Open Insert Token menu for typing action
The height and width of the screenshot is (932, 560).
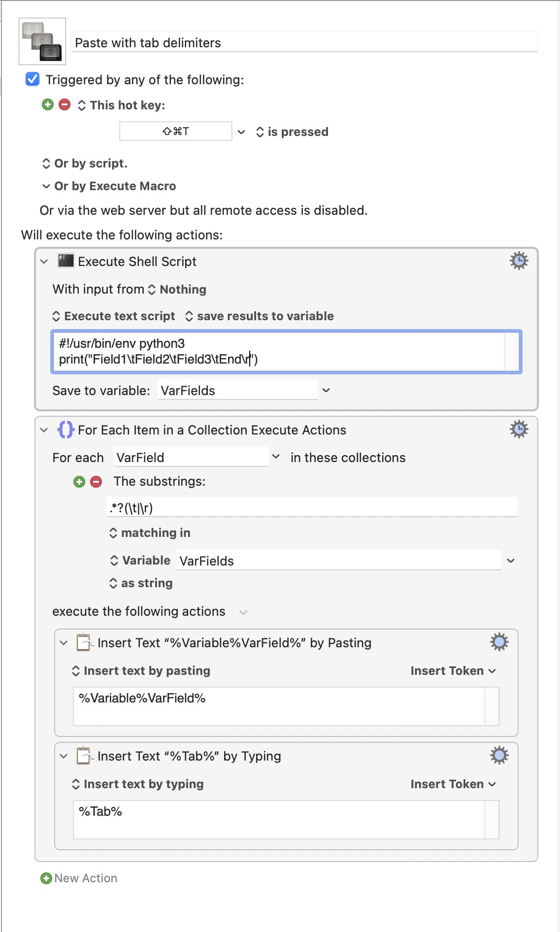[453, 784]
